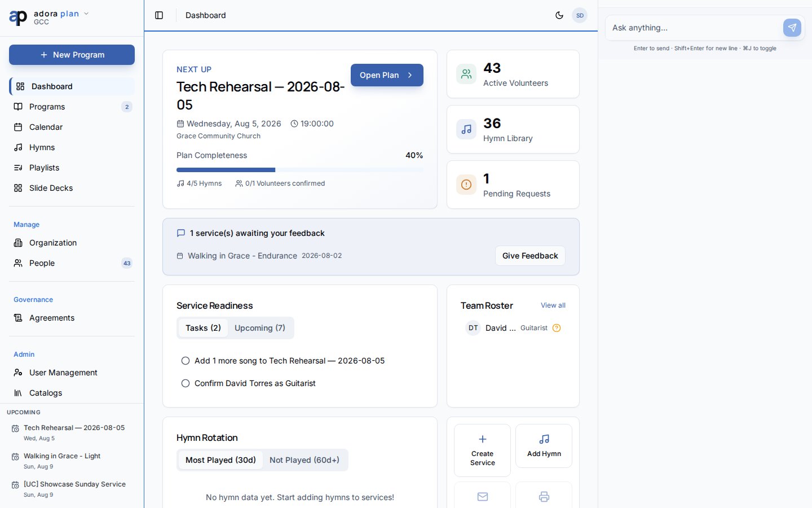812x508 pixels.
Task: Click the Active Volunteers icon
Action: pos(466,74)
